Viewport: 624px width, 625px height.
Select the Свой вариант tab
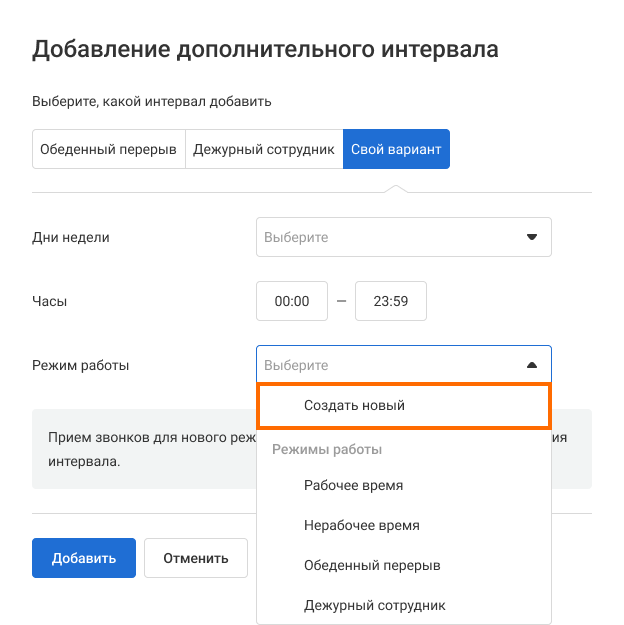click(x=396, y=149)
